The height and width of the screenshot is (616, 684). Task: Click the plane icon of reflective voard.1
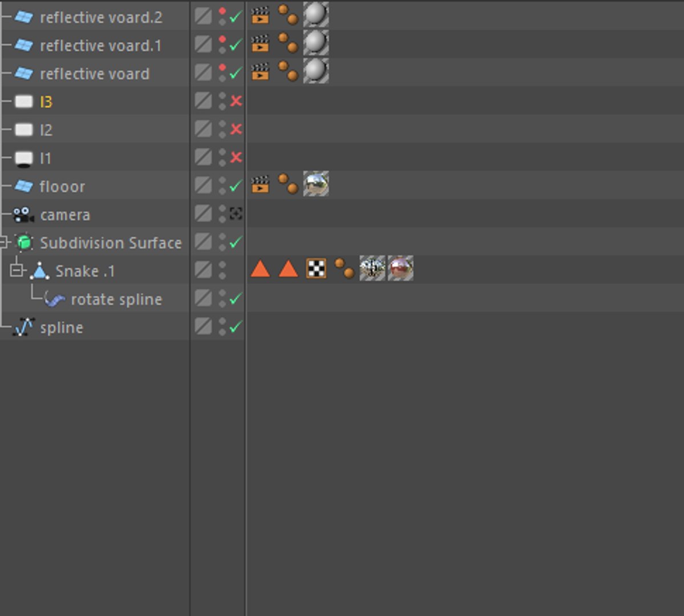pos(23,46)
